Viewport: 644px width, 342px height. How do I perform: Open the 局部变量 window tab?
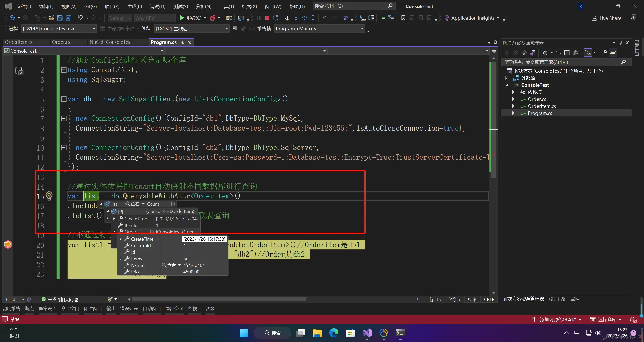coord(174,308)
